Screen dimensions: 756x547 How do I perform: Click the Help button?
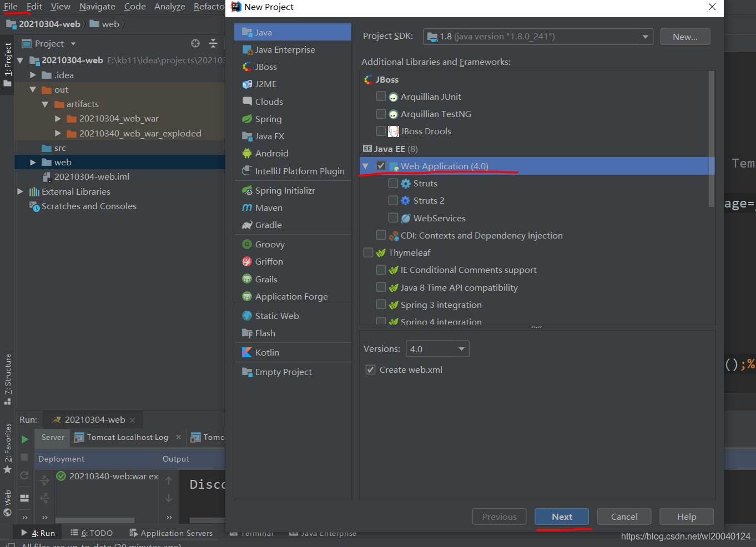click(x=687, y=516)
